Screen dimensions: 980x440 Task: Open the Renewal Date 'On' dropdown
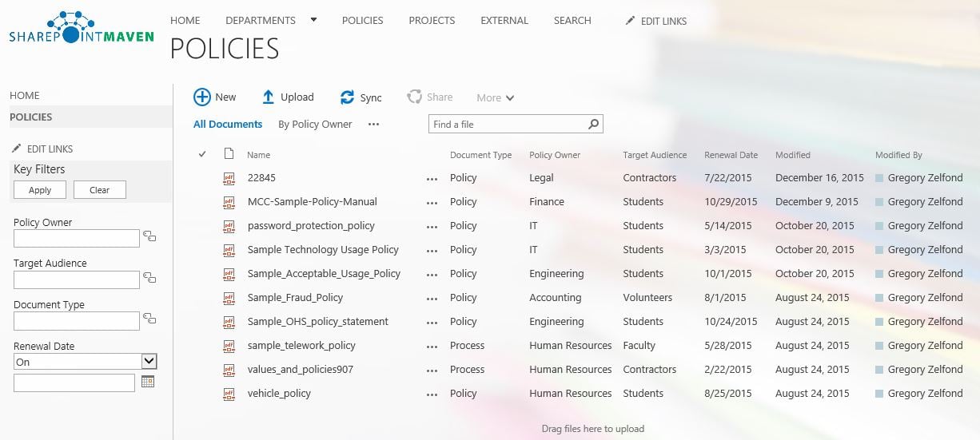pyautogui.click(x=149, y=362)
